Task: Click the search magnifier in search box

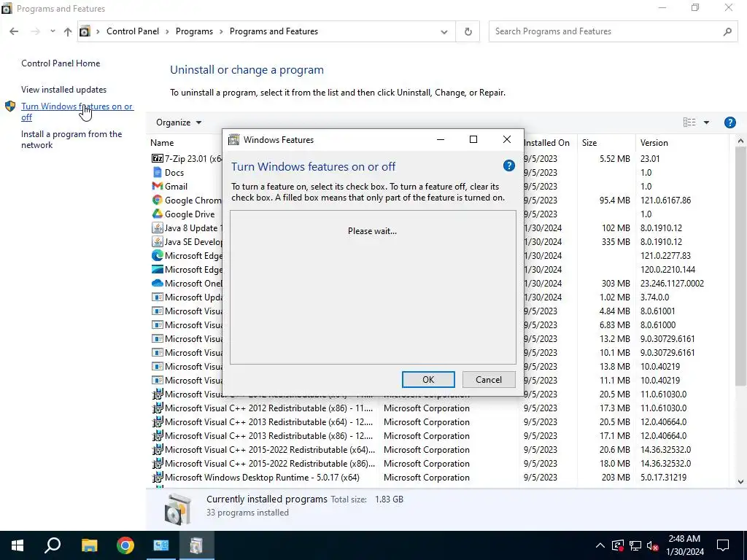Action: click(x=727, y=31)
